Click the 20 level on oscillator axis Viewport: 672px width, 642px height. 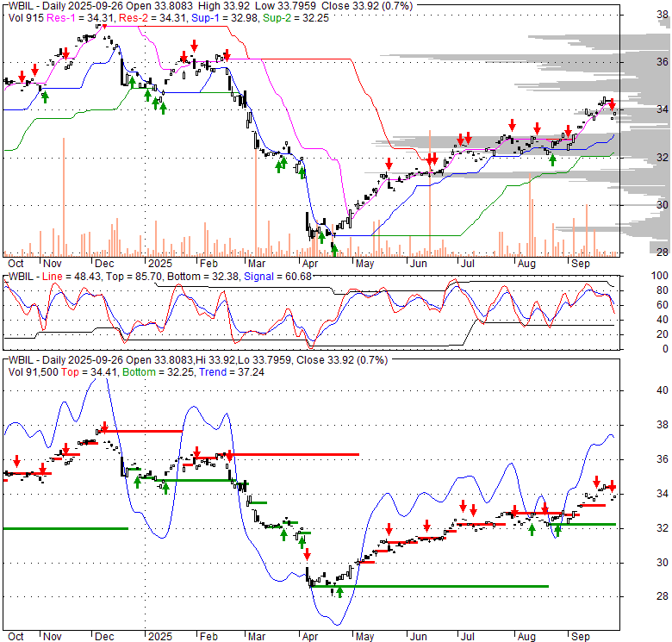click(x=663, y=333)
